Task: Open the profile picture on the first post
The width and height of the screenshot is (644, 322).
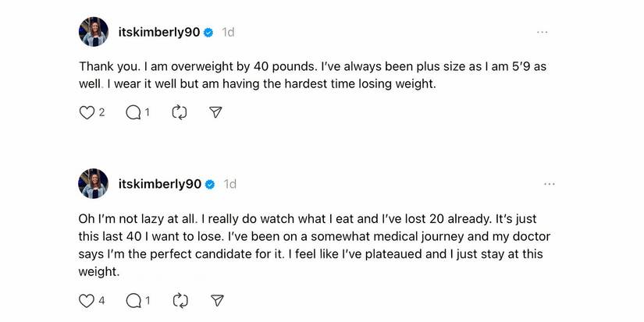Action: point(93,32)
